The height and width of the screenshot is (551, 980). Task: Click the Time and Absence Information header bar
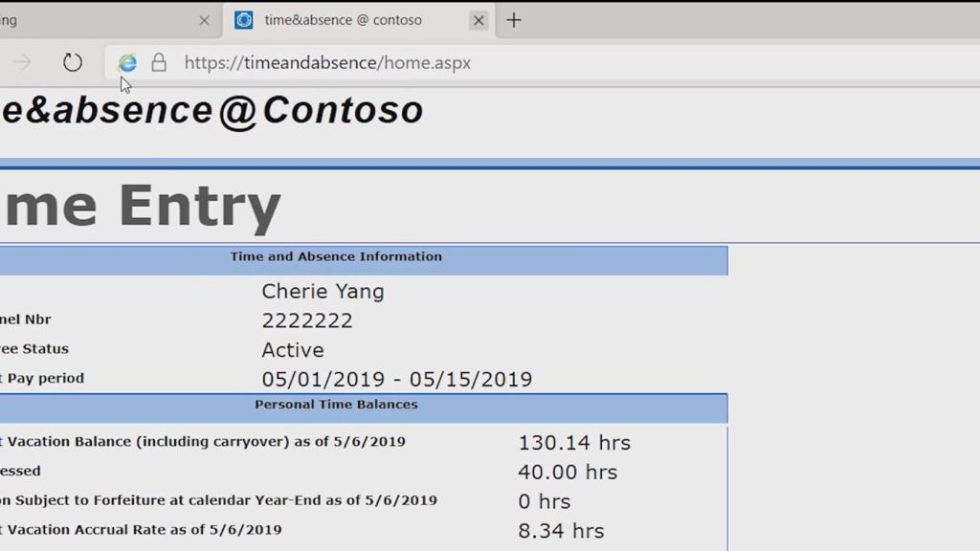point(335,258)
